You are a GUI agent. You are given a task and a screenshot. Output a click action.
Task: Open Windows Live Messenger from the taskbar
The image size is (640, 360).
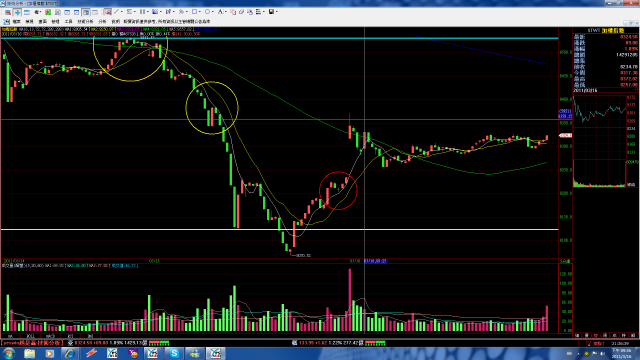[x=195, y=353]
